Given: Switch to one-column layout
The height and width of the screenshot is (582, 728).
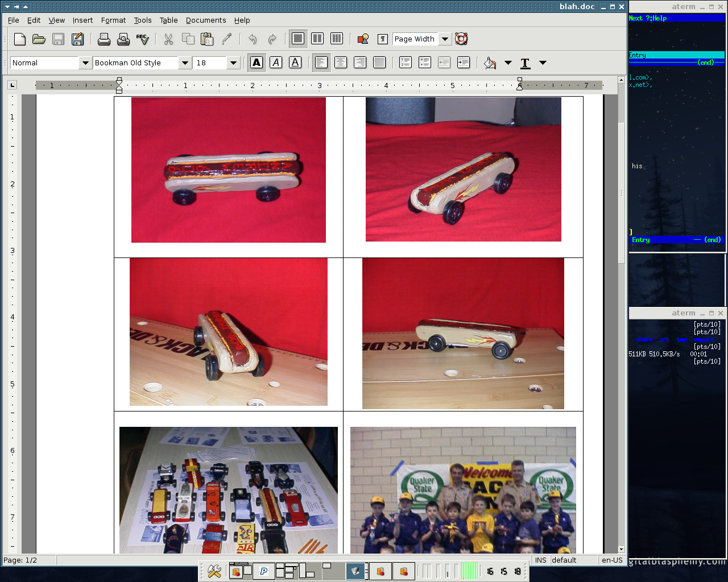Looking at the screenshot, I should 298,39.
